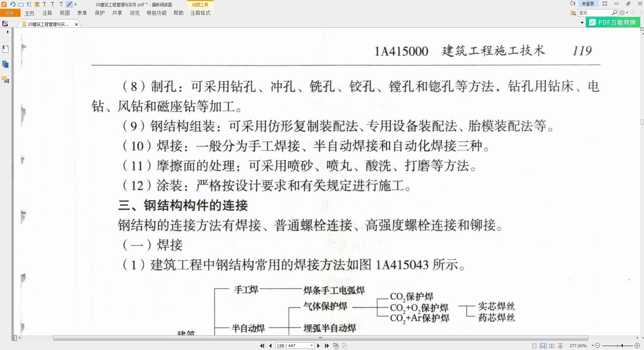644x350 pixels.
Task: Toggle facing pages layout
Action: click(552, 345)
